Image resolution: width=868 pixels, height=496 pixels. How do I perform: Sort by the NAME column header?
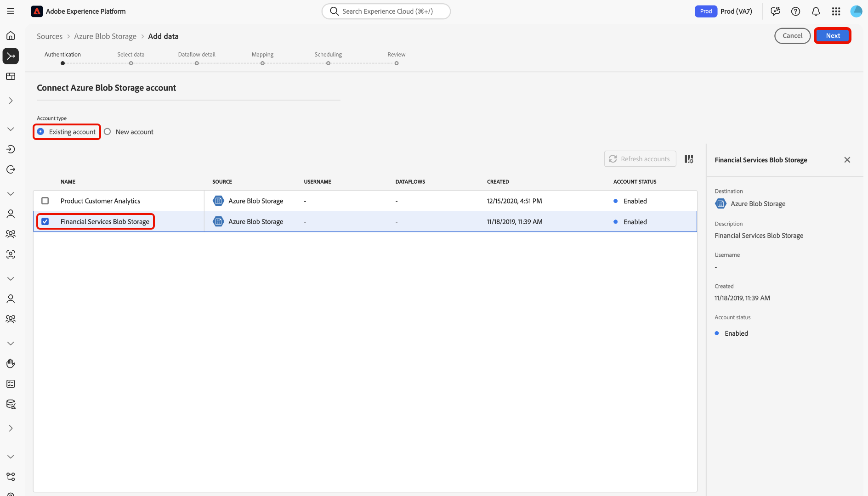[x=68, y=182]
